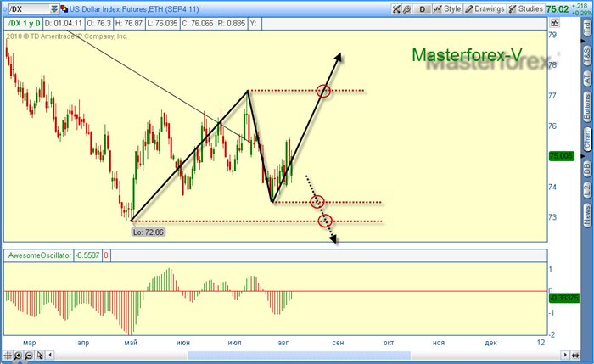Click the horizontal time scrollbar thumb
Image resolution: width=594 pixels, height=364 pixels.
pos(299,356)
